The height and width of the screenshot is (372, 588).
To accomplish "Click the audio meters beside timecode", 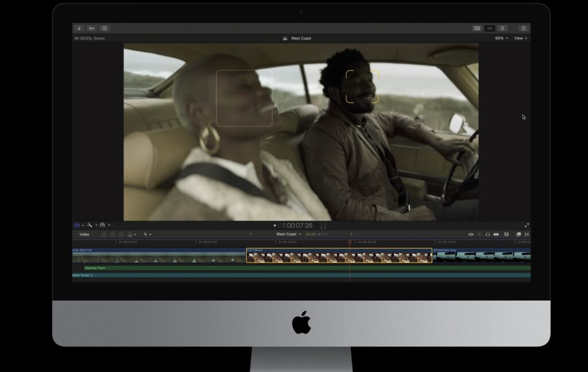I will pos(323,225).
